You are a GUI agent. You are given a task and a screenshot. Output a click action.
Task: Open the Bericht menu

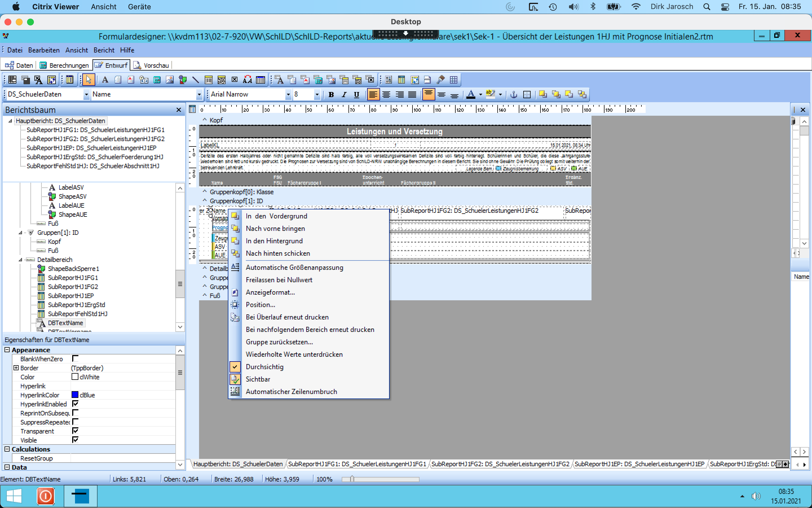104,50
